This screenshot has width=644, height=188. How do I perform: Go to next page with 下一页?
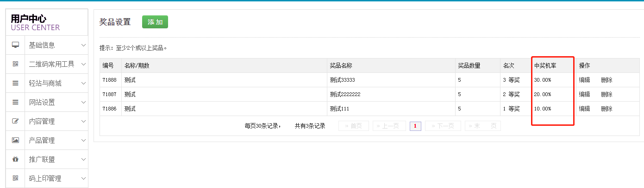tap(443, 126)
